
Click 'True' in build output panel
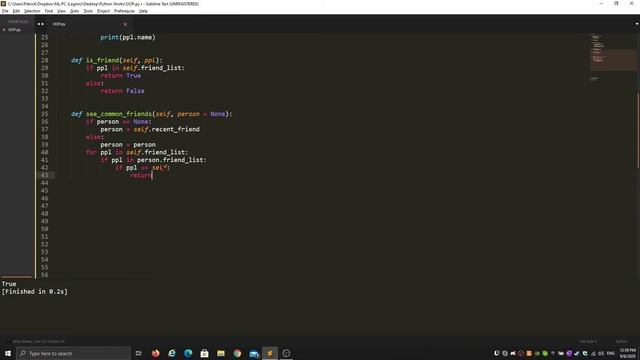coord(9,284)
